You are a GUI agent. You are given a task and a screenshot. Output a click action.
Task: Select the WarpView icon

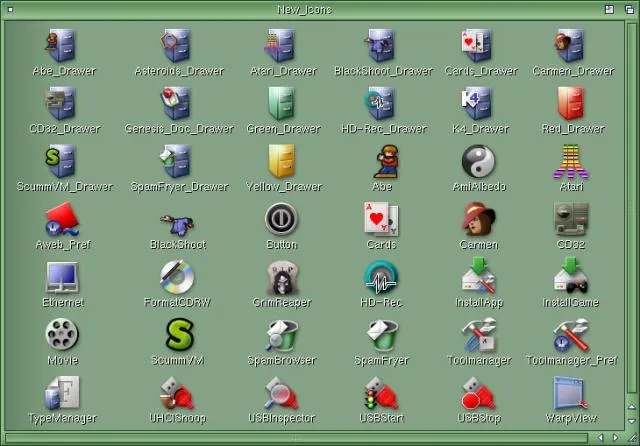[571, 393]
